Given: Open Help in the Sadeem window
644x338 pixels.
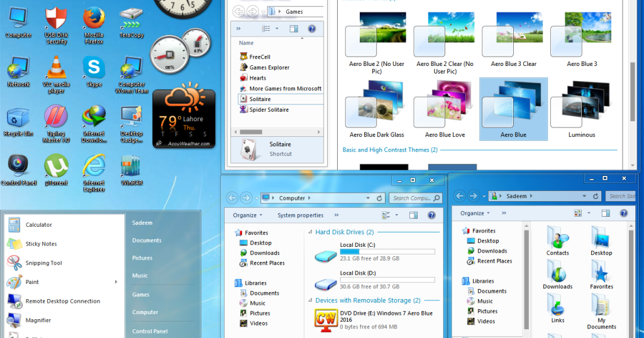Looking at the screenshot, I should pyautogui.click(x=623, y=214).
